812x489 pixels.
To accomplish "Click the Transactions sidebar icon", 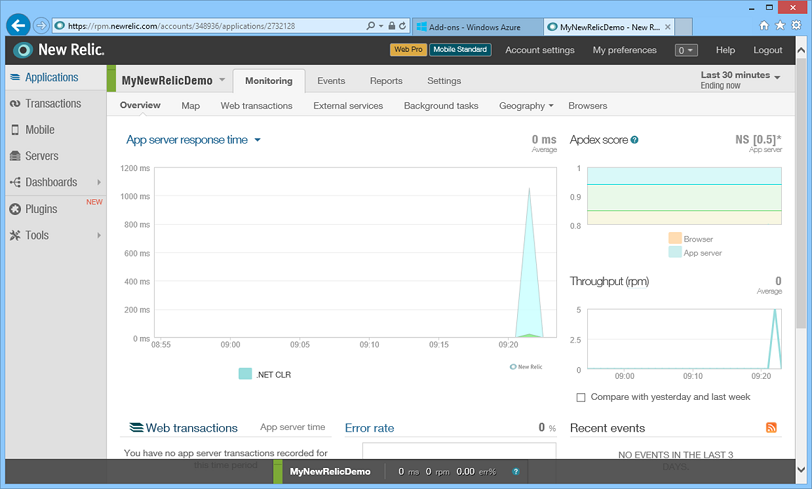I will (15, 104).
